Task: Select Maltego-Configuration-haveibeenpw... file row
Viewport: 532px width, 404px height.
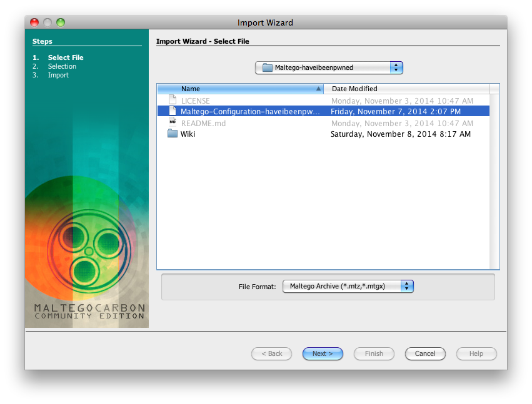Action: click(323, 111)
